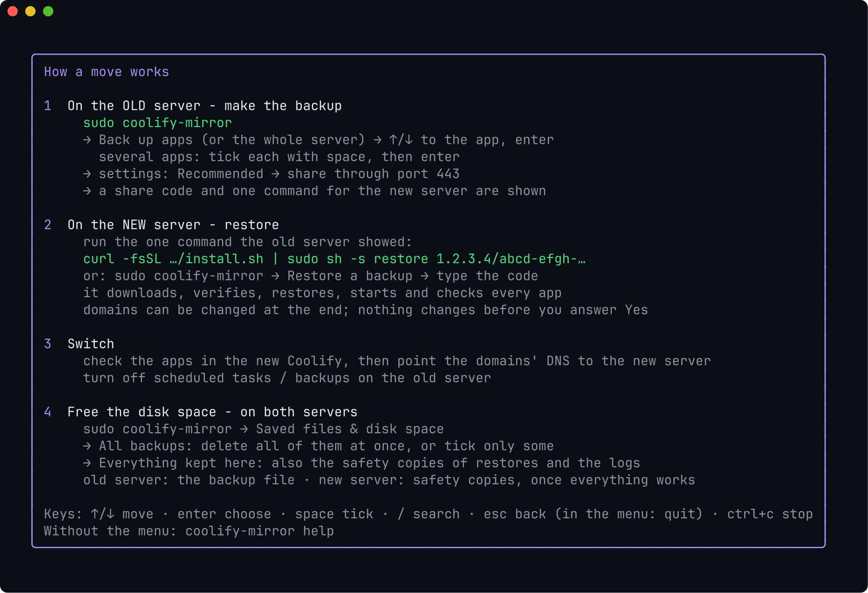Click the "coolify-mirror help" text in footer
This screenshot has height=593, width=868.
tap(259, 531)
